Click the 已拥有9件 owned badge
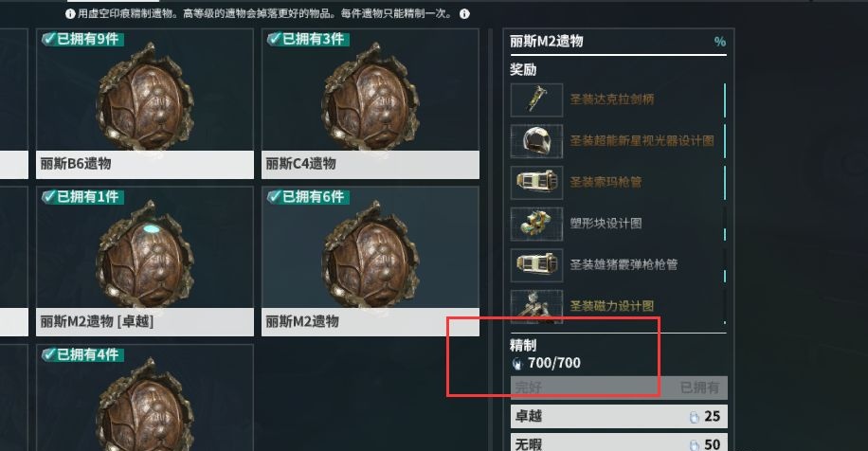The height and width of the screenshot is (451, 868). (83, 39)
